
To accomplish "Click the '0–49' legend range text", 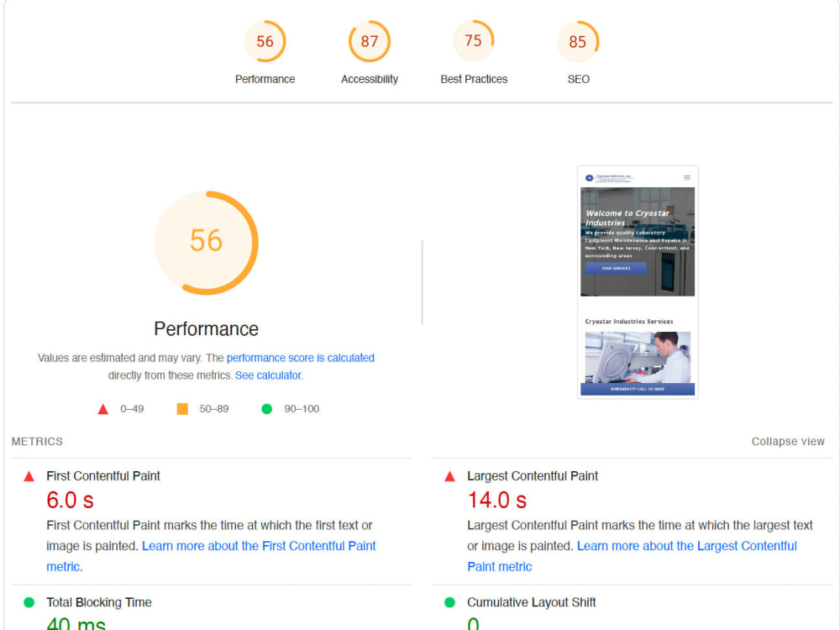I will click(x=132, y=409).
